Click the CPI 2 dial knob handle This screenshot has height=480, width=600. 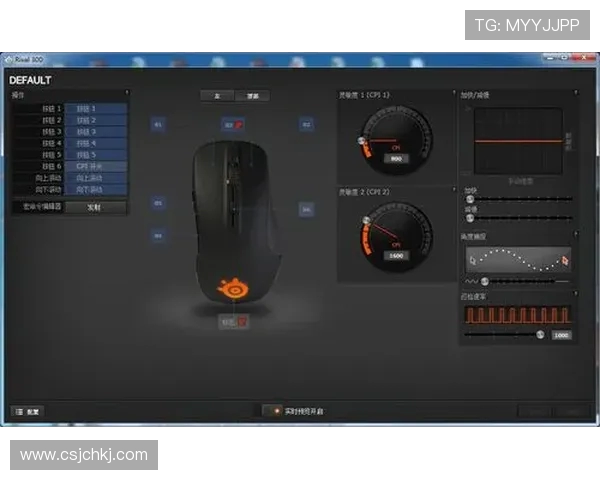tap(366, 220)
